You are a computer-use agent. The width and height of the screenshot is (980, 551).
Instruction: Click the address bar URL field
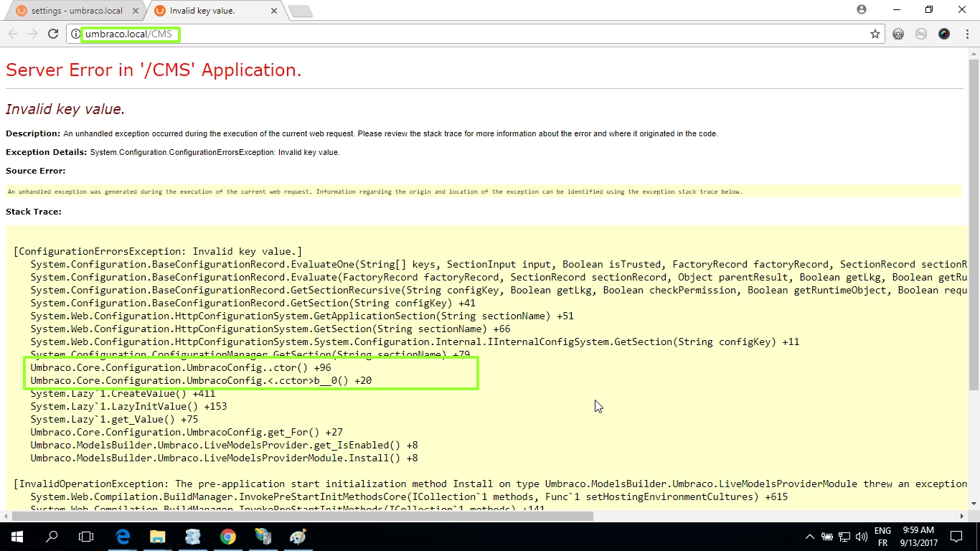click(473, 34)
